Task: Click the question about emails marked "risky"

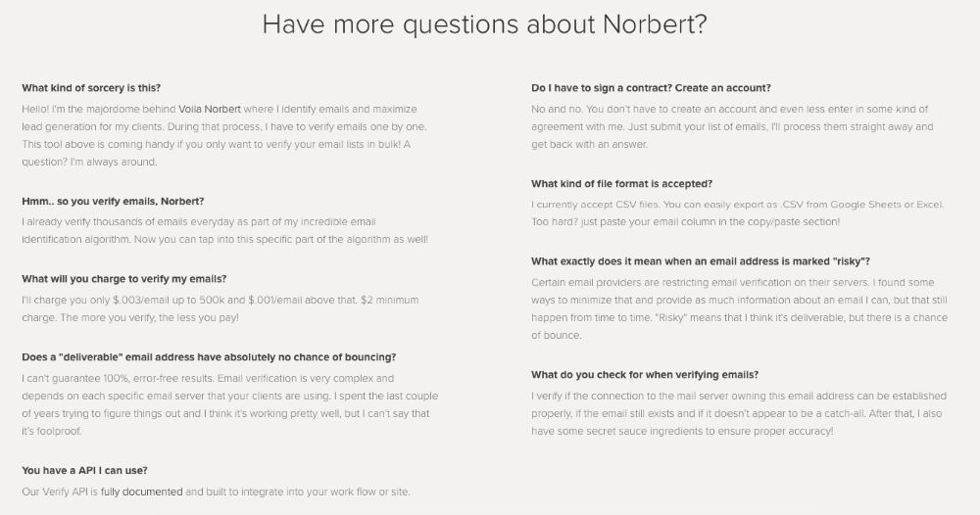Action: tap(701, 261)
